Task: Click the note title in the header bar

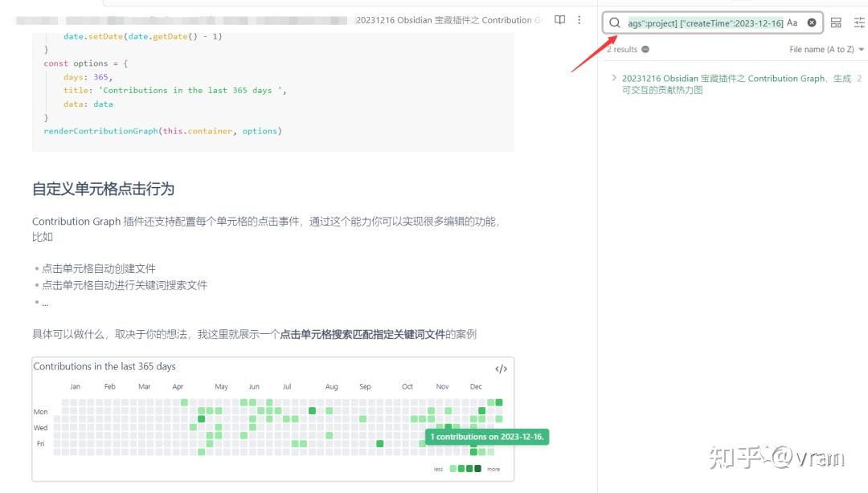Action: click(450, 20)
